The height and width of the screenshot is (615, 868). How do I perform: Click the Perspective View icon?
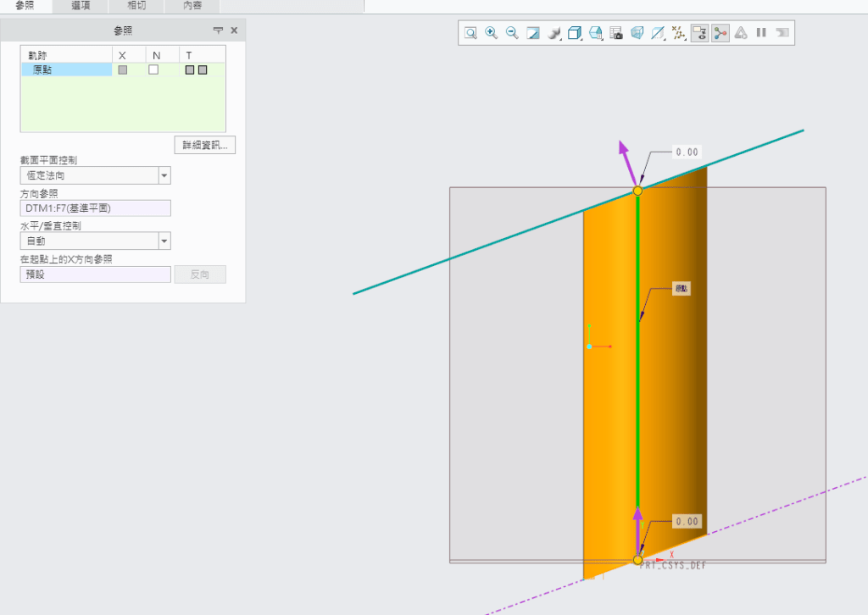point(637,33)
